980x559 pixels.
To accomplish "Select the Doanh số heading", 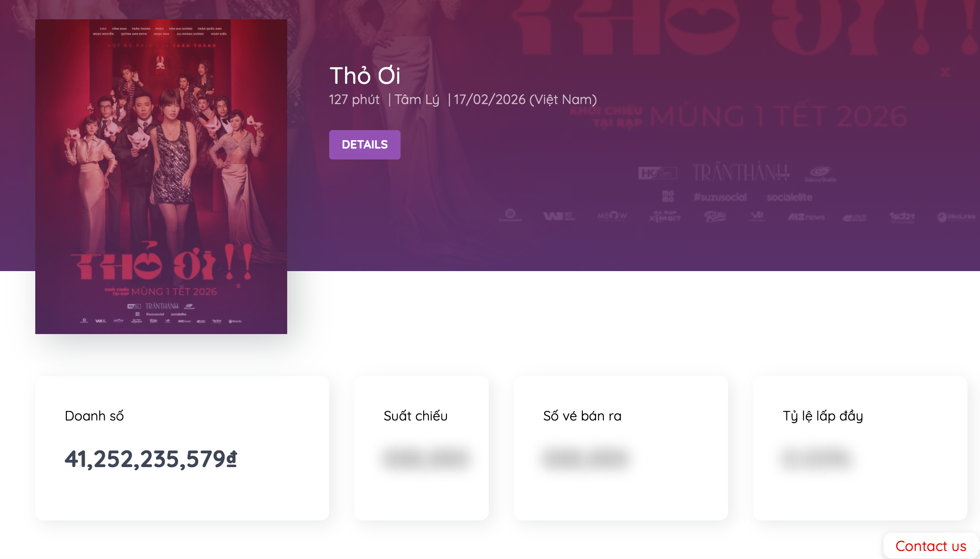I will point(94,416).
